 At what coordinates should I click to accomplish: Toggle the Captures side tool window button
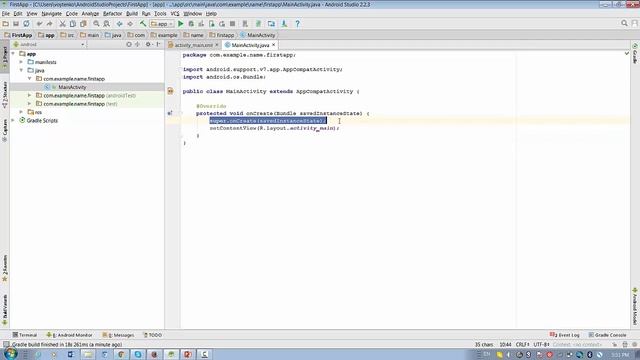tap(5, 130)
